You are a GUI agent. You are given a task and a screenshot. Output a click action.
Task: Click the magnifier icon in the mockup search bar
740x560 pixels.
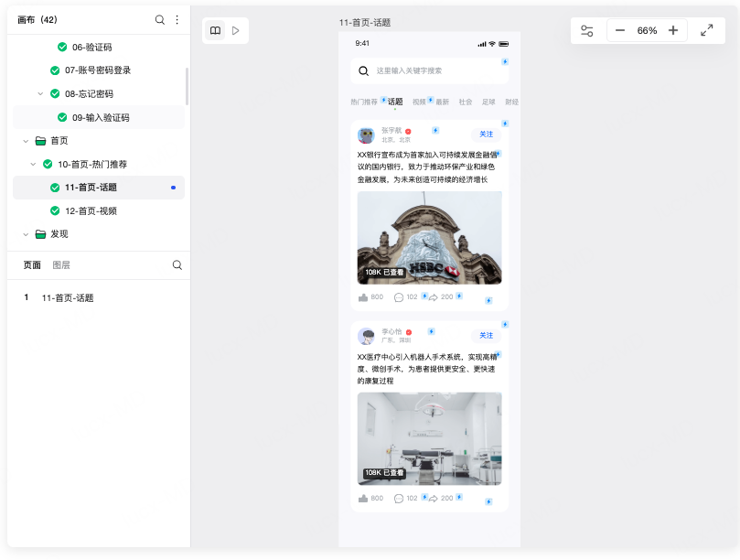(363, 70)
